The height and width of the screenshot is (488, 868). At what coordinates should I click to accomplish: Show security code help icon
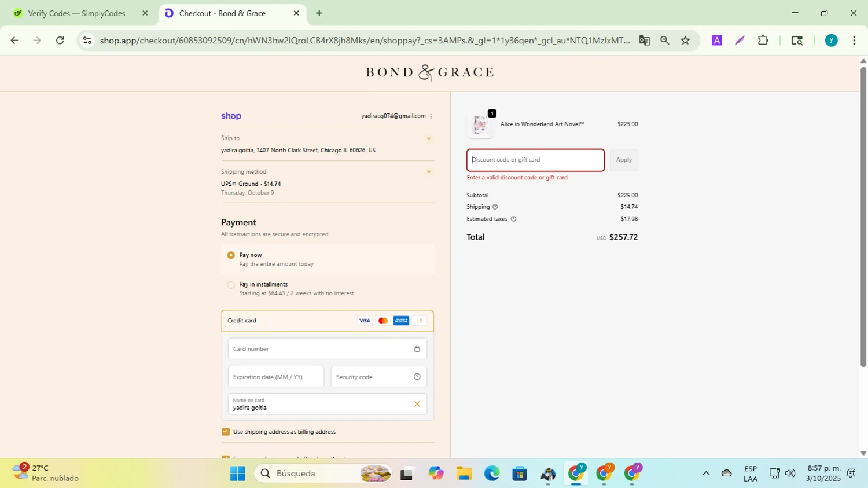pyautogui.click(x=417, y=377)
